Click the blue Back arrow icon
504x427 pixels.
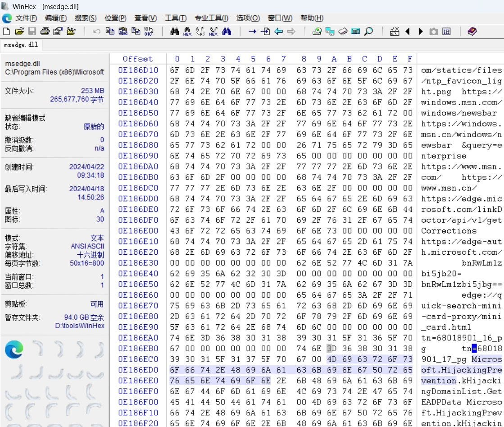278,32
